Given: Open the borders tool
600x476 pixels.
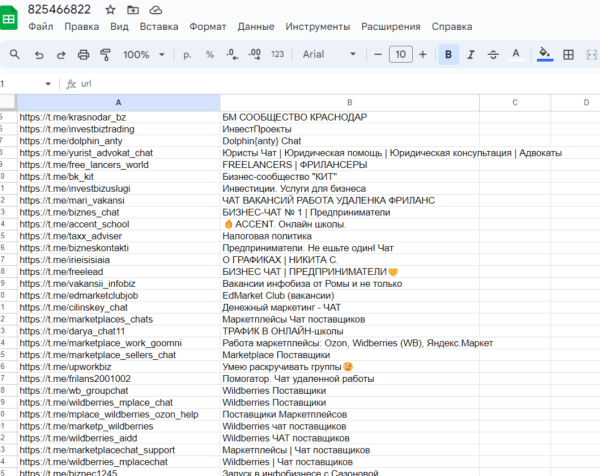Looking at the screenshot, I should click(569, 54).
